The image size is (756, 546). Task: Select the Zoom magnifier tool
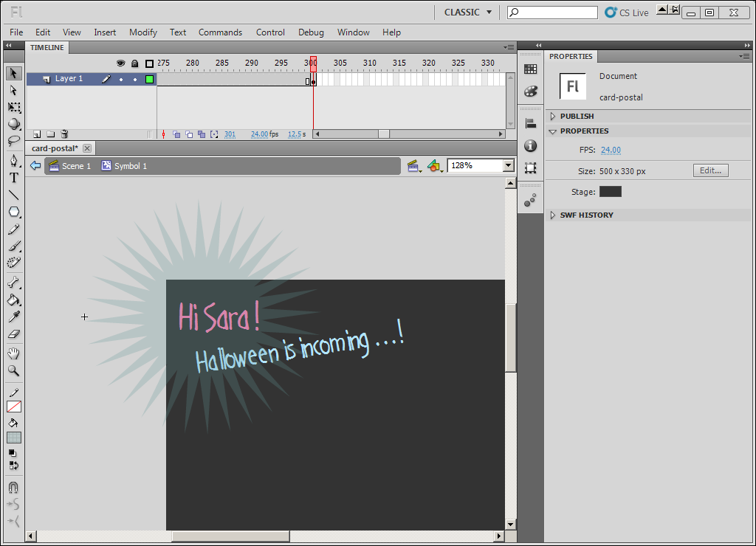(x=14, y=370)
